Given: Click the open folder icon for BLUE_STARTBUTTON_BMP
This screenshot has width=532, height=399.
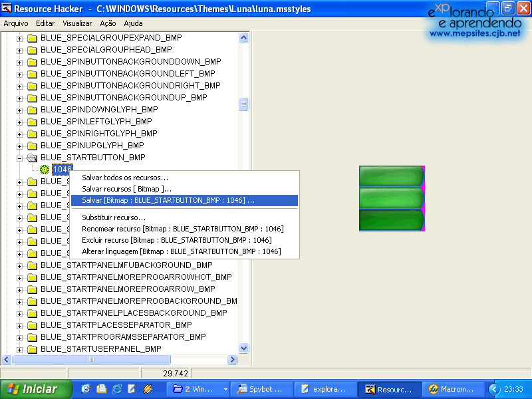Looking at the screenshot, I should click(x=32, y=158).
